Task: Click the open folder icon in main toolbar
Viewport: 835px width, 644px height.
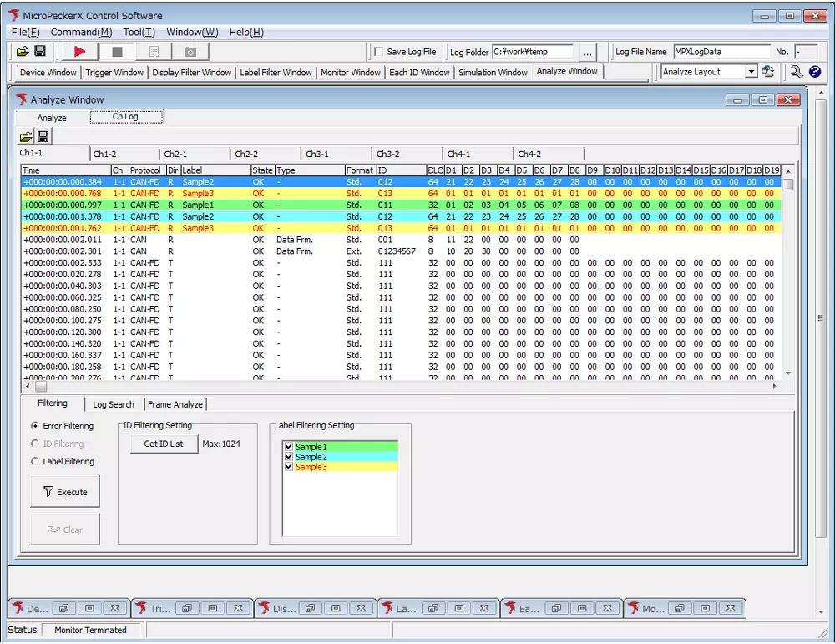Action: (x=23, y=52)
